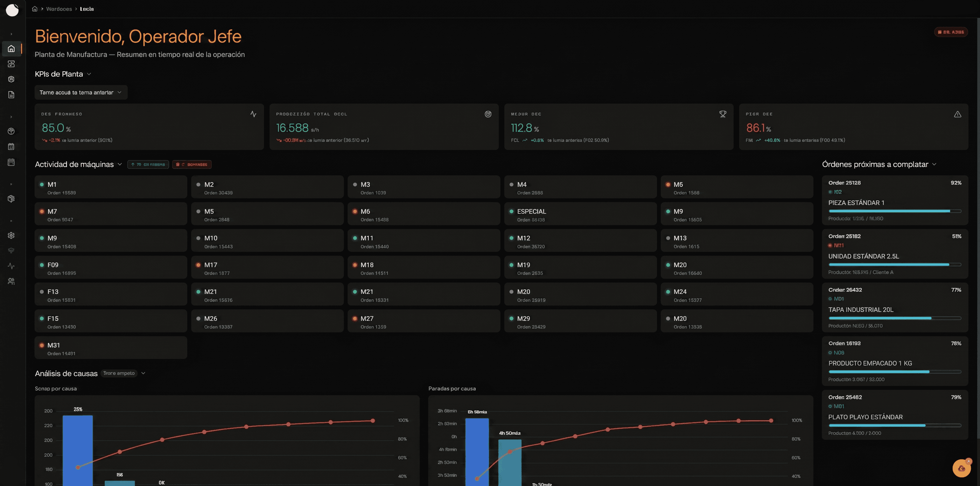Click target icon in production total card

coord(488,114)
